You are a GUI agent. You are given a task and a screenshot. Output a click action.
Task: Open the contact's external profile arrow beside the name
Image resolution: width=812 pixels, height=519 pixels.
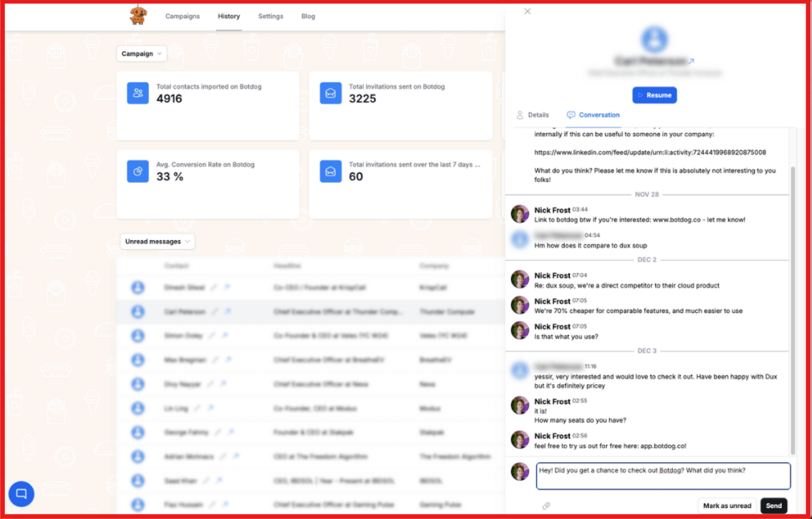[x=691, y=61]
